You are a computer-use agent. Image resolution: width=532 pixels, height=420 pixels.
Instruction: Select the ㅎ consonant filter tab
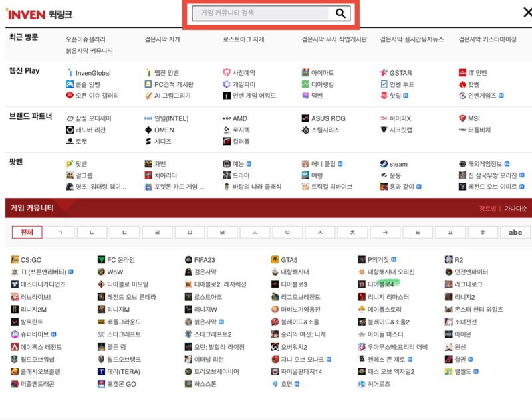pyautogui.click(x=483, y=232)
